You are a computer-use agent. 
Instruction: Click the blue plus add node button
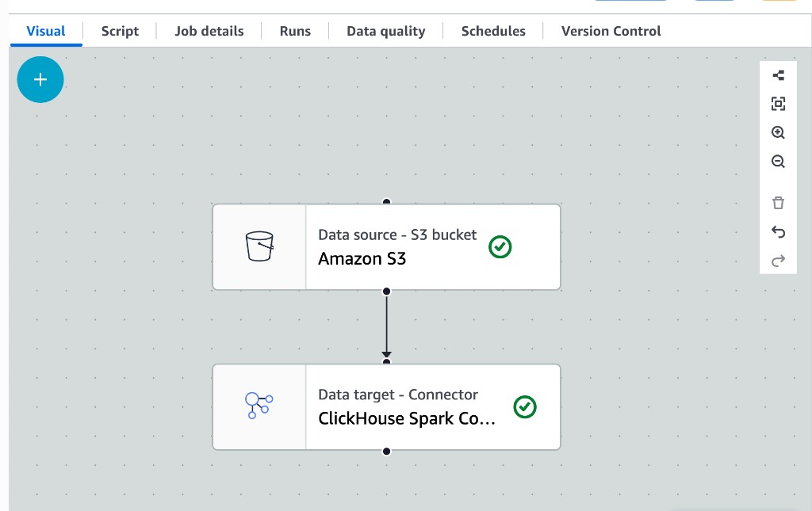click(40, 80)
